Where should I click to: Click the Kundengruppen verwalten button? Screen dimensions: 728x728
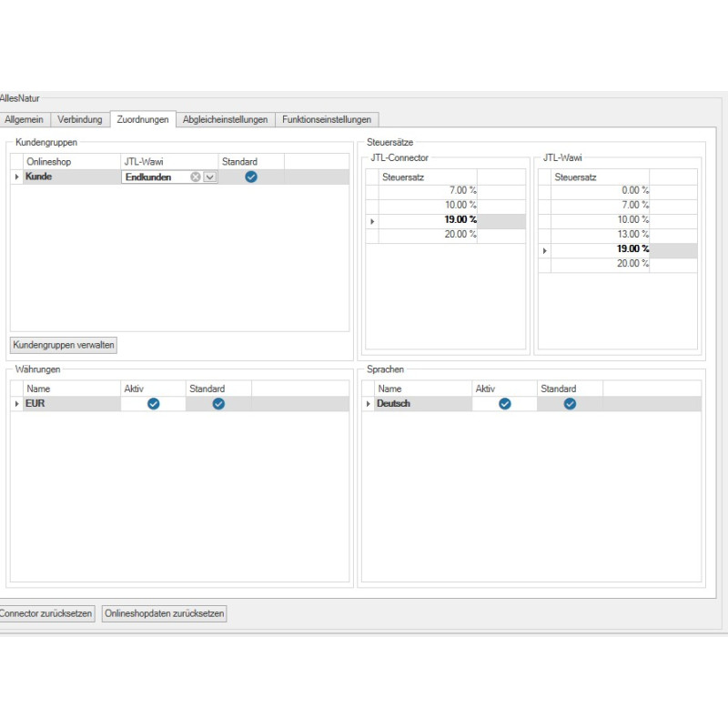(64, 345)
